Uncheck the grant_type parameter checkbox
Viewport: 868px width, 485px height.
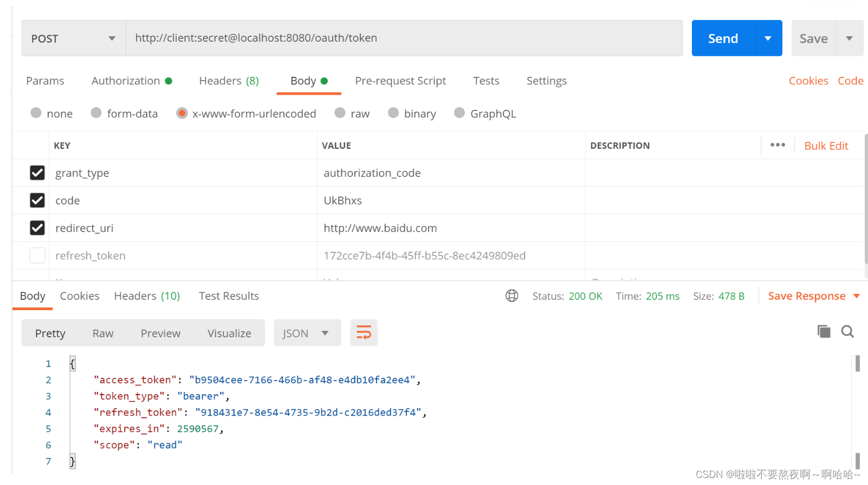pos(37,173)
